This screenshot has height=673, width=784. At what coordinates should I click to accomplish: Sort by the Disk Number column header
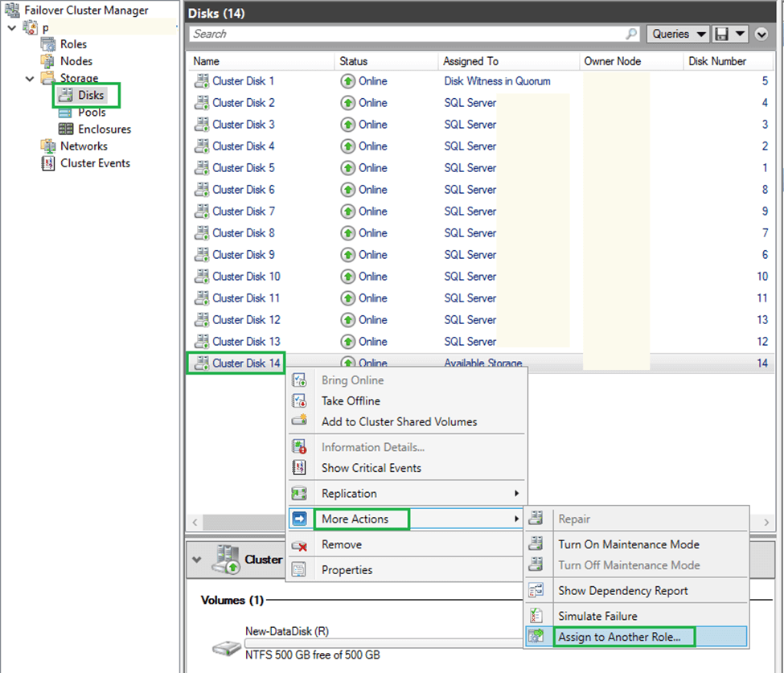(729, 61)
